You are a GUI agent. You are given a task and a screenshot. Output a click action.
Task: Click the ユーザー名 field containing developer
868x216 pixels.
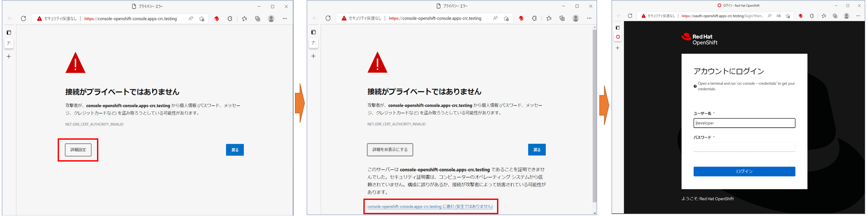(744, 123)
